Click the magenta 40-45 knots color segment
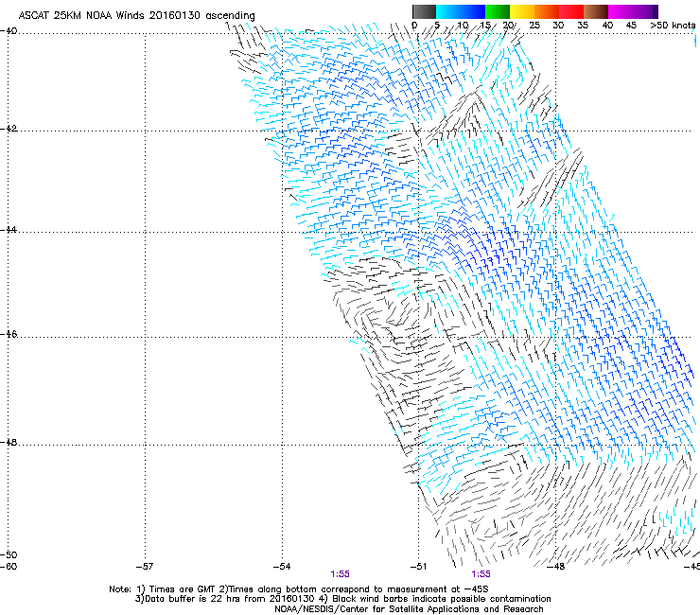 coord(621,11)
